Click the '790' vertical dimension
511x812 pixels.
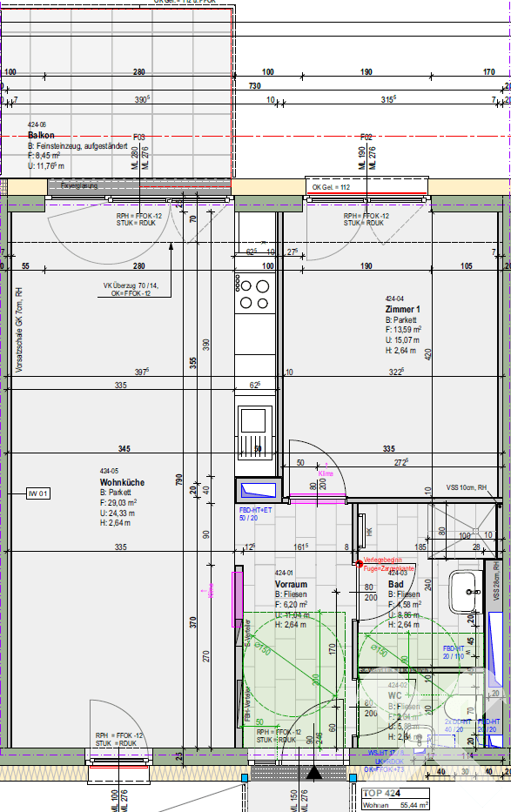pos(178,480)
